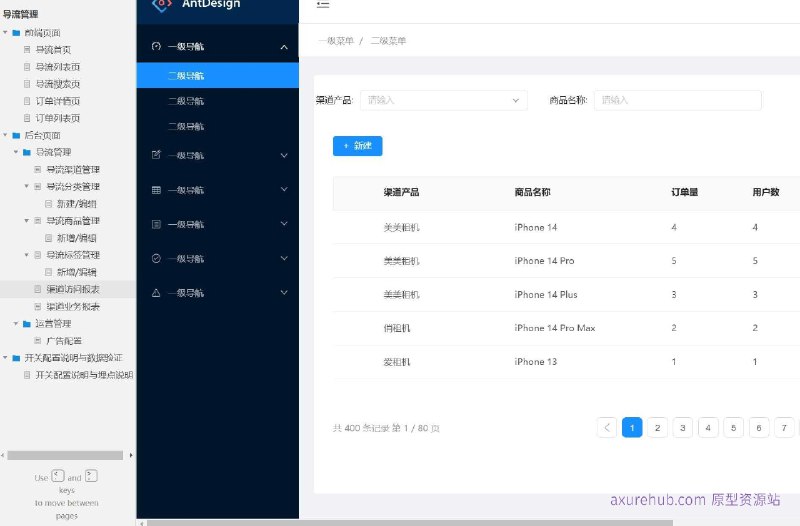The height and width of the screenshot is (526, 800).
Task: Open 导流搜索页 in the page tree
Action: [x=58, y=84]
